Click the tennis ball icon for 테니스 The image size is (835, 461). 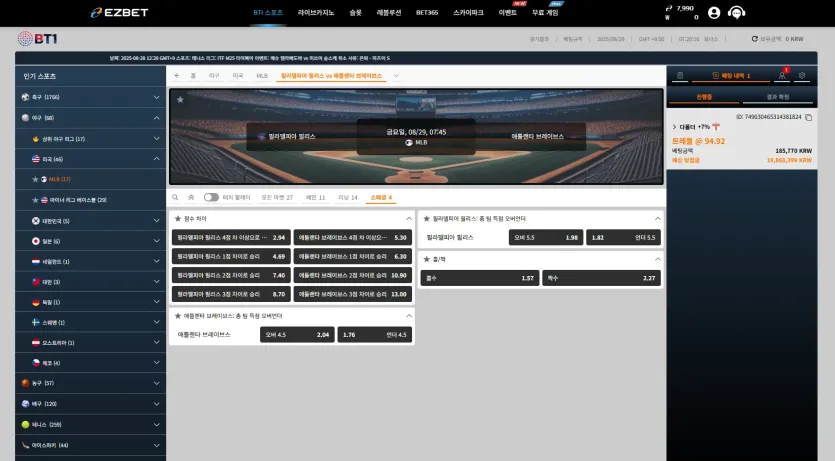25,424
